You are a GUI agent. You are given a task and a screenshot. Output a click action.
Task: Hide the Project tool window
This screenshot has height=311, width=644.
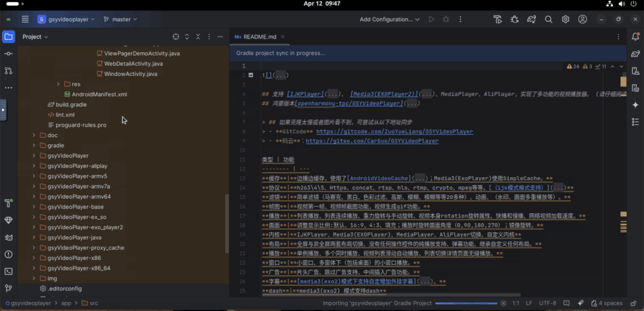(220, 37)
